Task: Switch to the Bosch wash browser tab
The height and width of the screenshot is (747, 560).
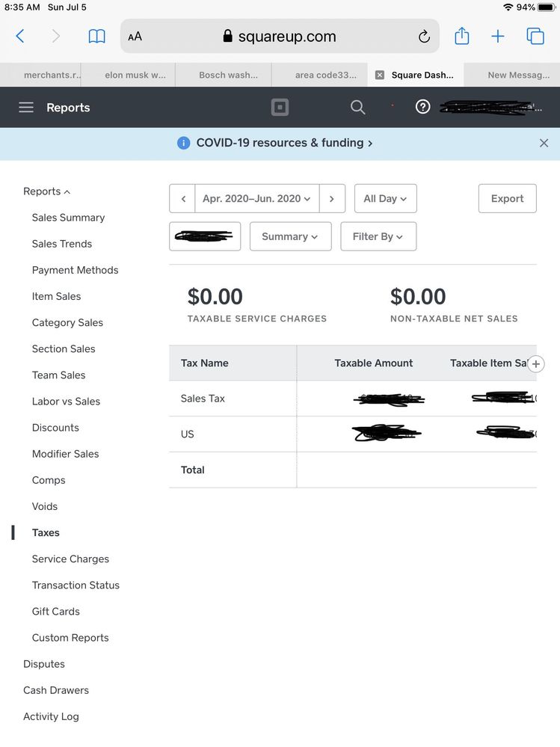Action: [228, 75]
